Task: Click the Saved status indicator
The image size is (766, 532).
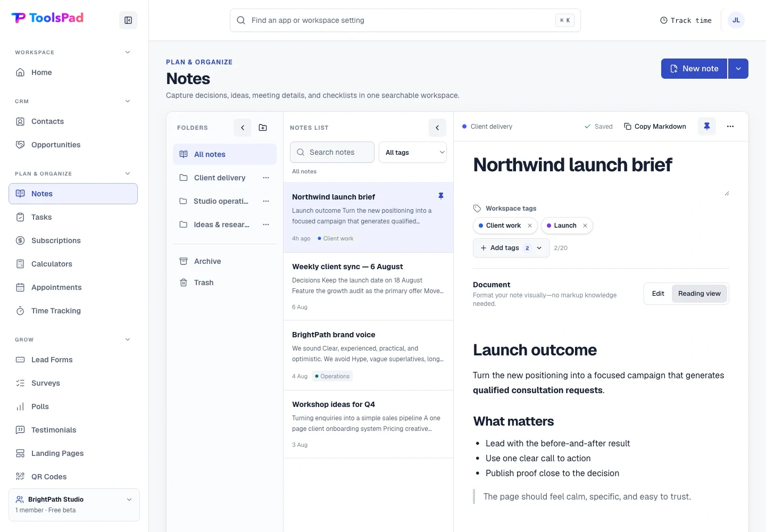Action: pyautogui.click(x=598, y=127)
